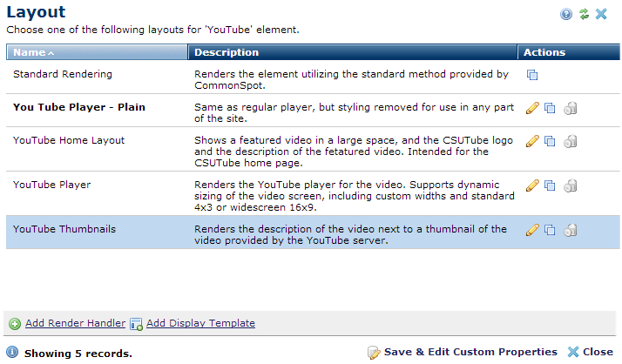This screenshot has width=622, height=364.
Task: Copy the YouTube Home Layout
Action: pyautogui.click(x=550, y=141)
